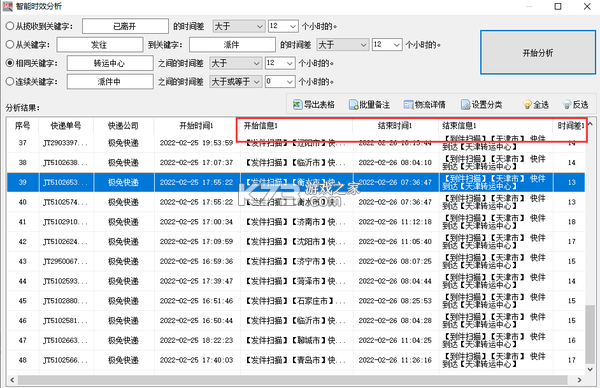Select row 46 tracking number JT5102581
The image size is (600, 388).
[x=65, y=320]
